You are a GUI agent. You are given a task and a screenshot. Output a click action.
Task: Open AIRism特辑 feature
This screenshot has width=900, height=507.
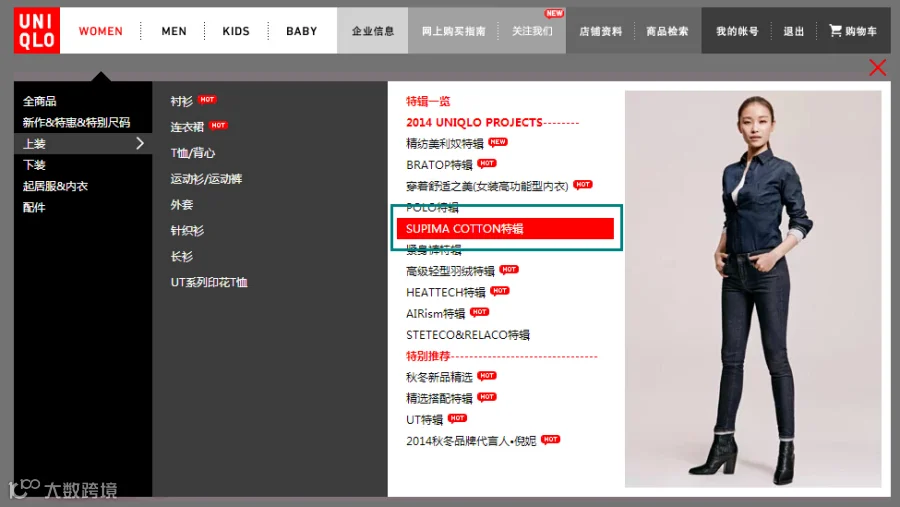pyautogui.click(x=435, y=314)
